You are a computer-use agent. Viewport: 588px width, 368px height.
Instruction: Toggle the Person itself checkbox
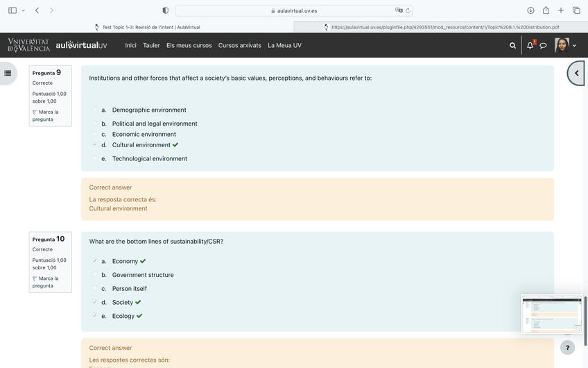coord(95,289)
